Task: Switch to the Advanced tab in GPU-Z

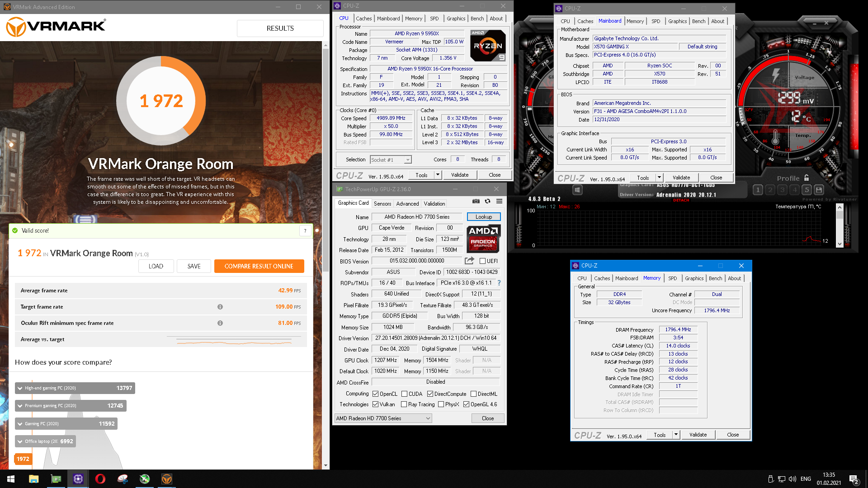Action: [x=407, y=204]
